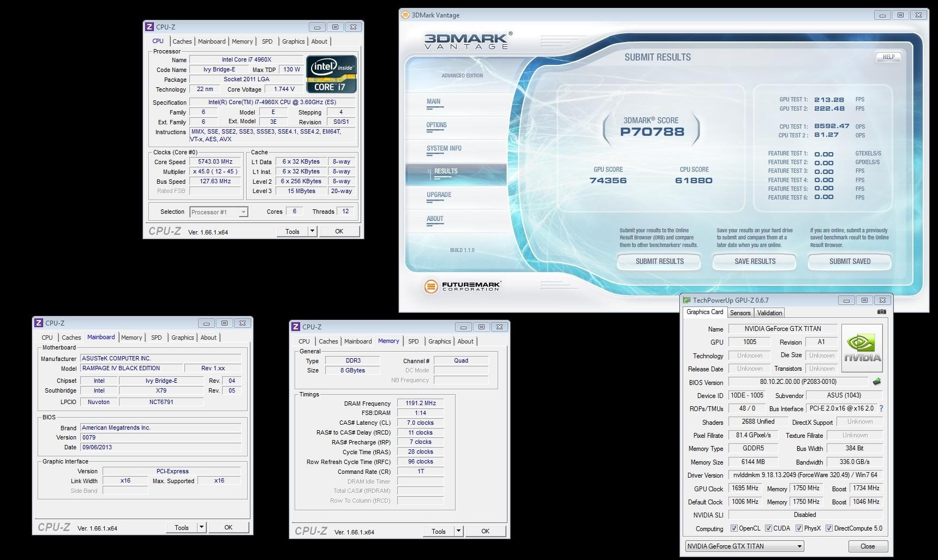Toggle the PhysX checkbox in GPU-Z
This screenshot has width=938, height=560.
tap(799, 528)
